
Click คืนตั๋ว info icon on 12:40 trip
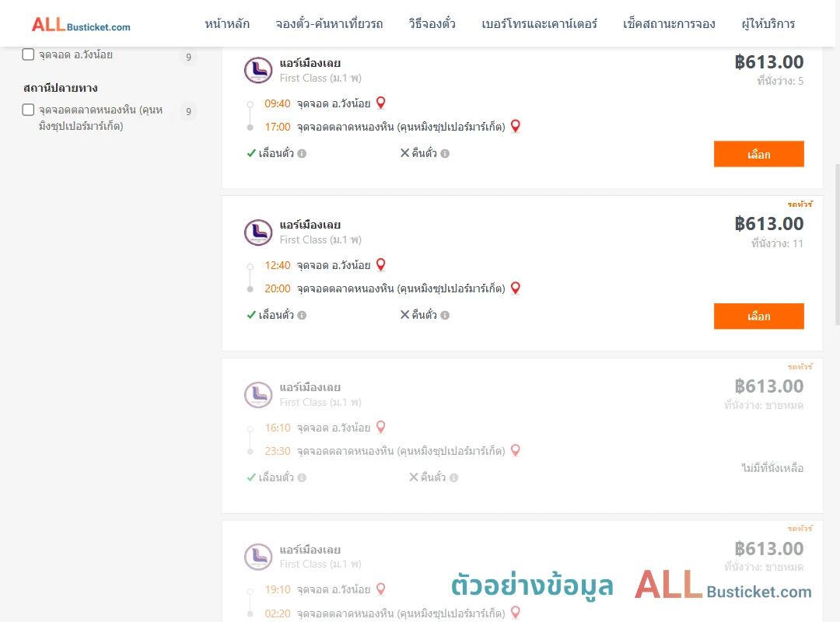(x=445, y=316)
